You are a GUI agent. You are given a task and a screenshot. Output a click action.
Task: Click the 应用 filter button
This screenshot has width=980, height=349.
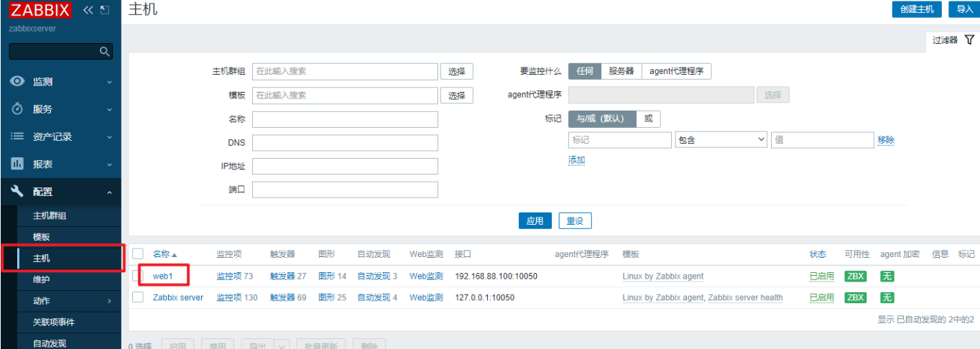[535, 221]
